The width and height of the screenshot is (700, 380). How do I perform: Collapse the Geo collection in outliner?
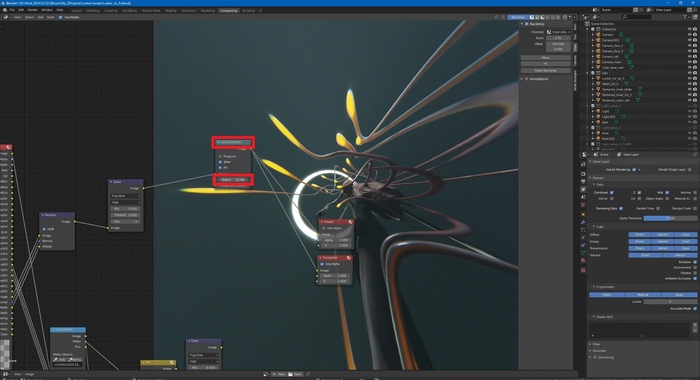(x=588, y=73)
